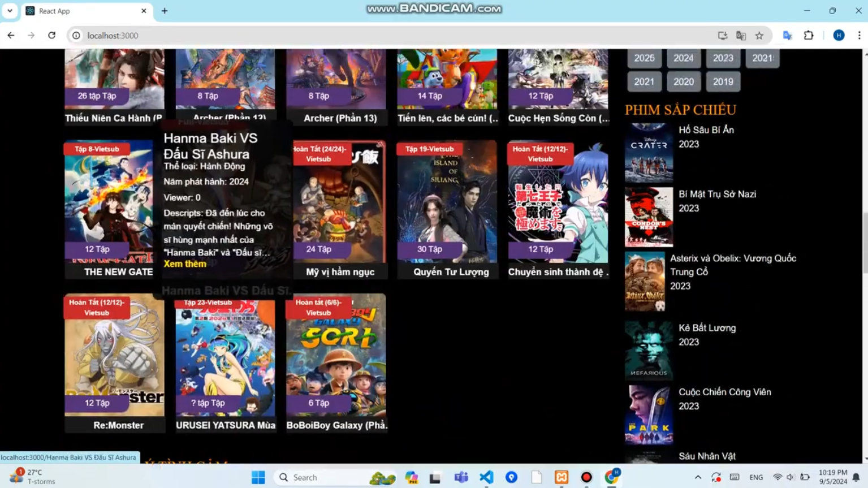The height and width of the screenshot is (488, 868).
Task: Click the Tập 8-Vietsub badge
Action: tap(97, 149)
